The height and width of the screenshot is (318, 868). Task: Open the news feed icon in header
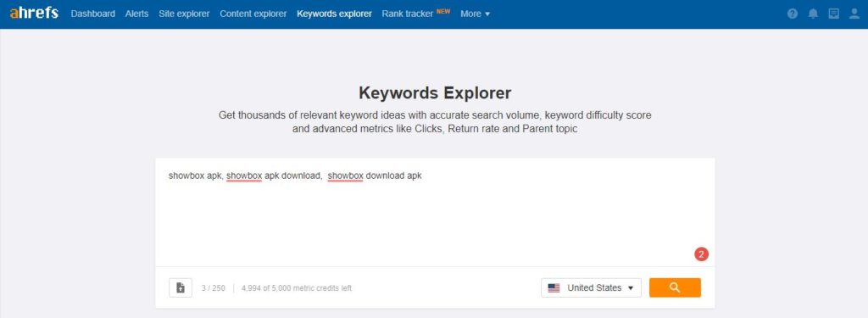[834, 14]
